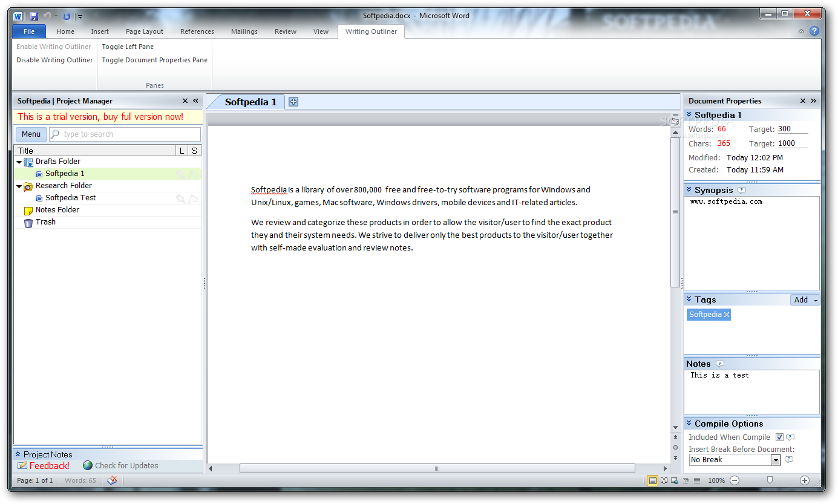Open the Project Manager Menu button
The width and height of the screenshot is (838, 504).
click(31, 134)
